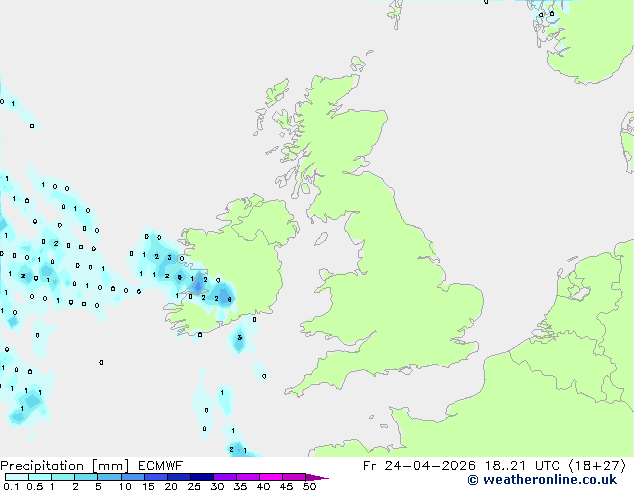Click the date 'Fr 24-04-2026' label
Image resolution: width=634 pixels, height=490 pixels.
click(x=419, y=466)
